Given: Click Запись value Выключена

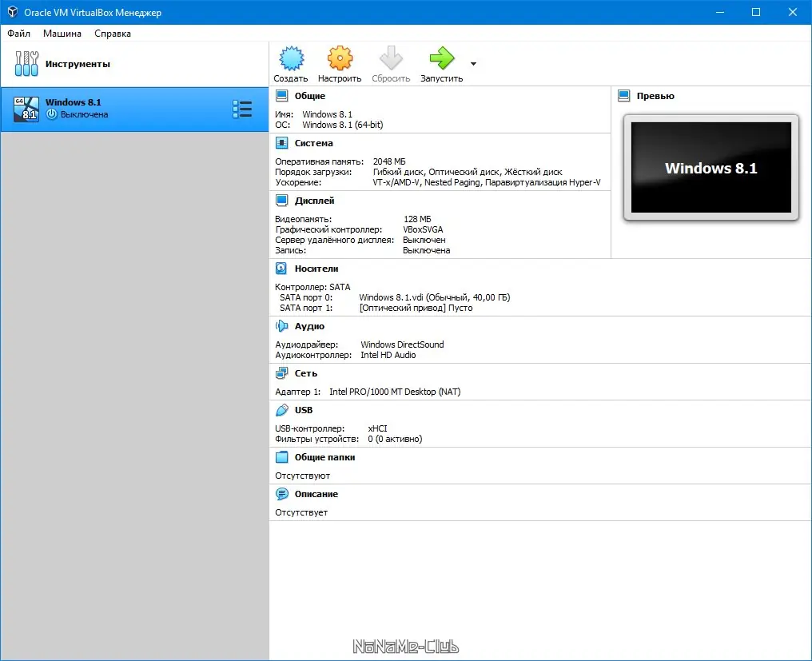Looking at the screenshot, I should click(x=427, y=249).
